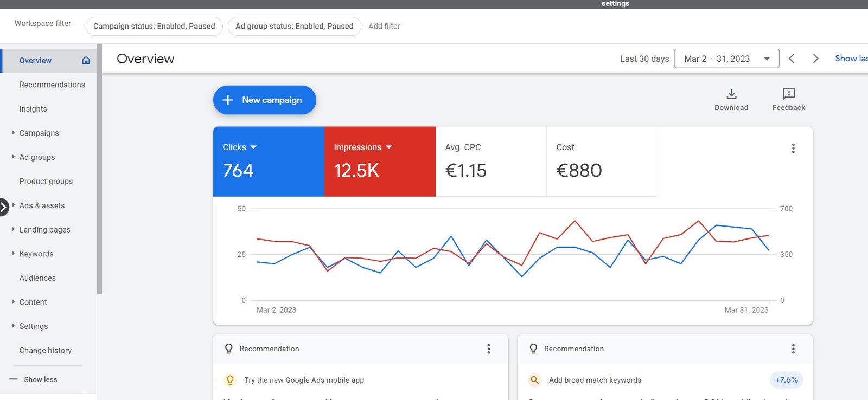Click the +7.6% badge
The width and height of the screenshot is (868, 400).
pyautogui.click(x=786, y=380)
